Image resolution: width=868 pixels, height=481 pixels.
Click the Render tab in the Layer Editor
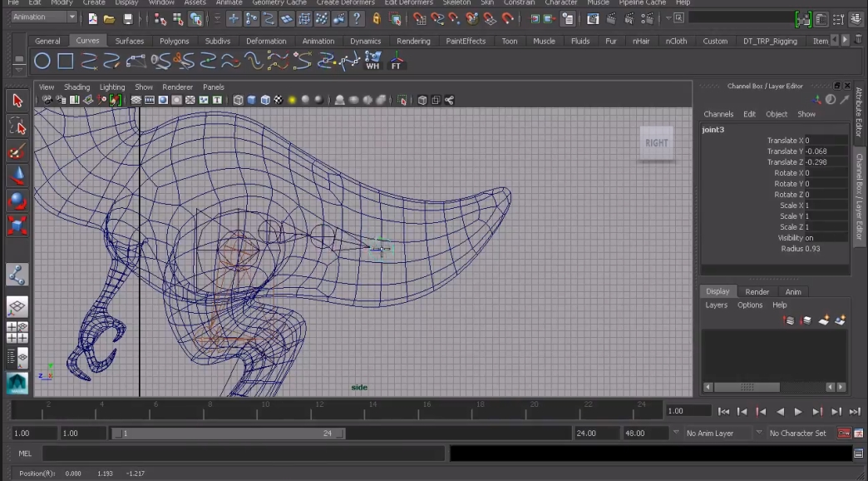coord(757,292)
